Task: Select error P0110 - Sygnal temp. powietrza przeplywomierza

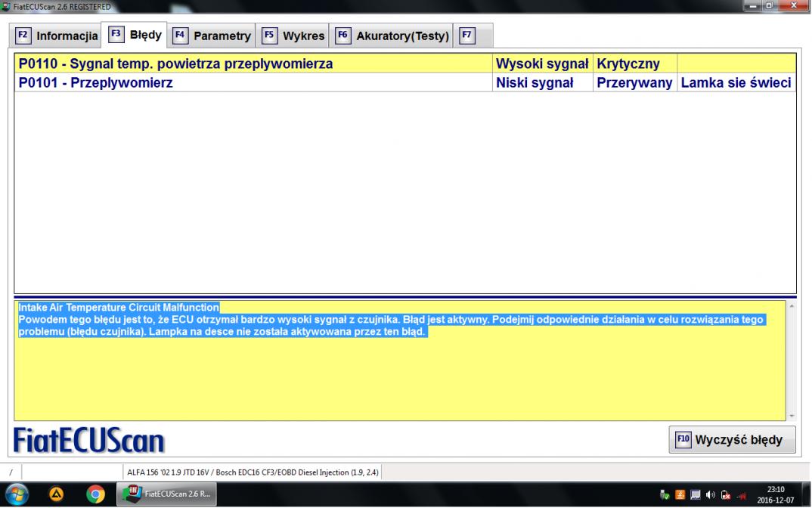Action: click(405, 63)
